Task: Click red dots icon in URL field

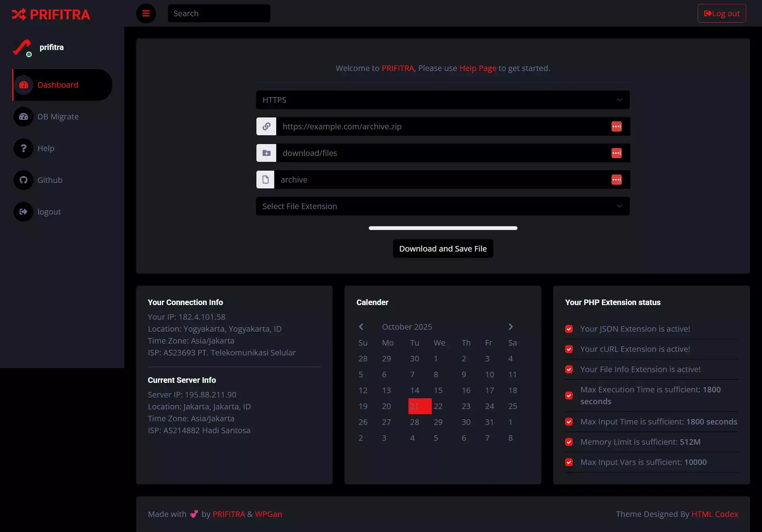Action: 616,127
